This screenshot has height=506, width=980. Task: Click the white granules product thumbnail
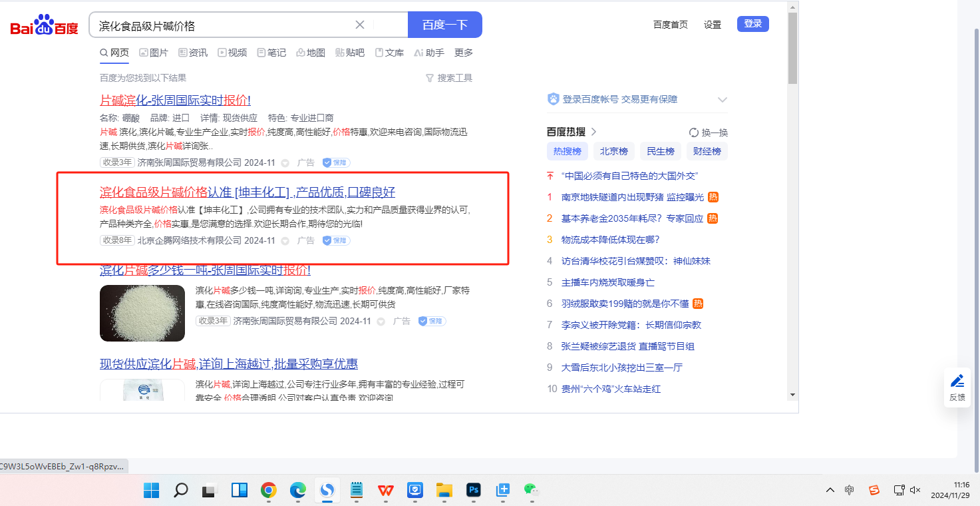point(142,313)
